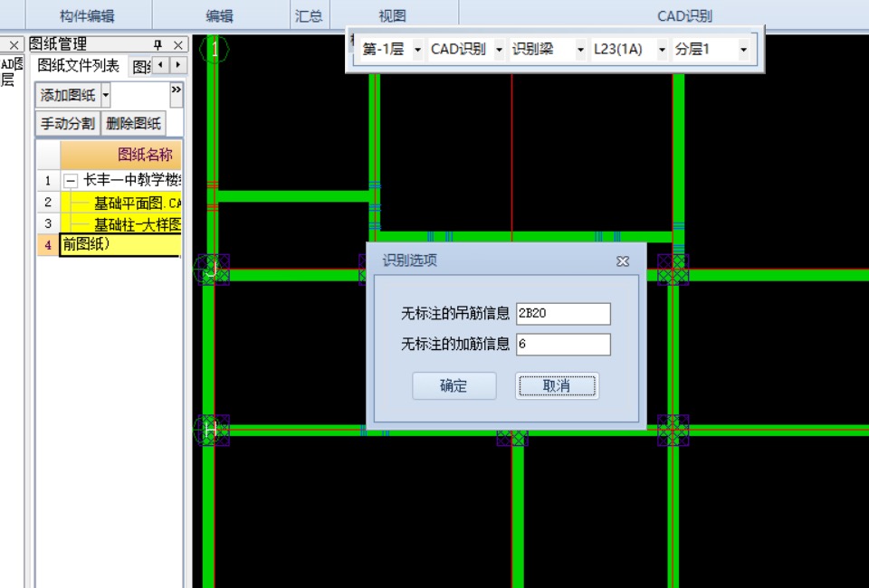This screenshot has width=869, height=588.
Task: Click the 无标注的加筋信息 input field
Action: [x=563, y=344]
